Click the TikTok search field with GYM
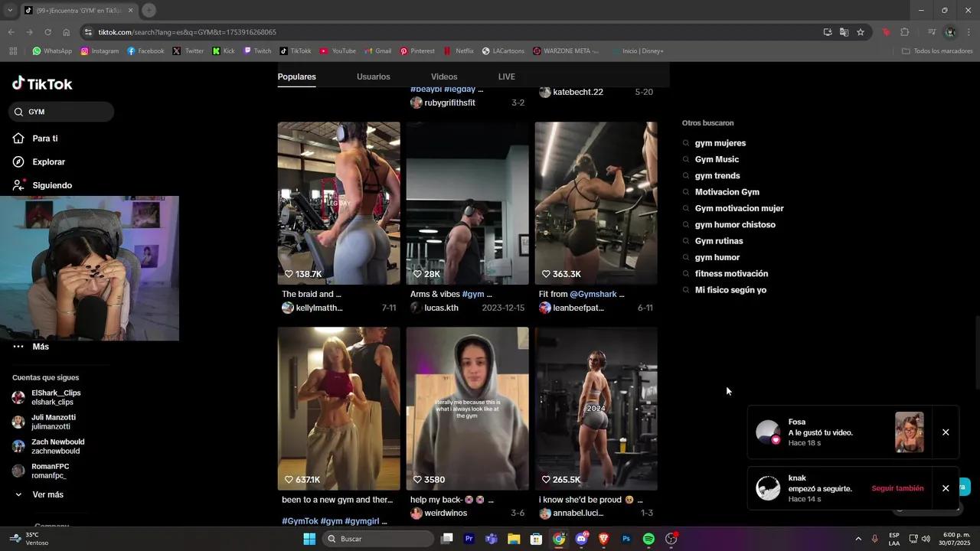This screenshot has width=980, height=551. click(61, 112)
